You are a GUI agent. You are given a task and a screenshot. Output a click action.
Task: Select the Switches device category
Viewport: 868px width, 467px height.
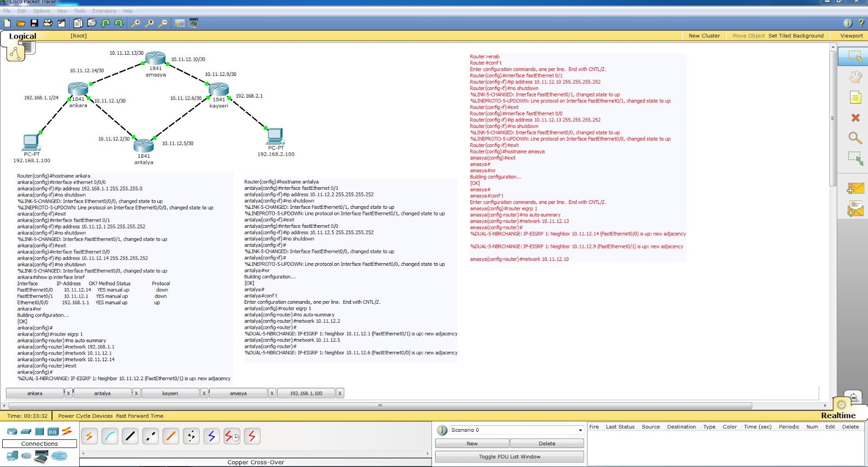[26, 432]
